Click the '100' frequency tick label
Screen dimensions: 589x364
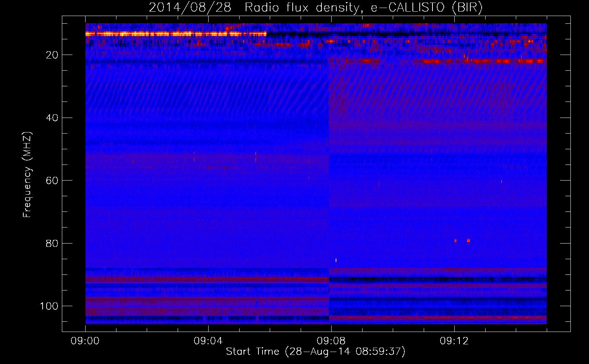coord(49,306)
